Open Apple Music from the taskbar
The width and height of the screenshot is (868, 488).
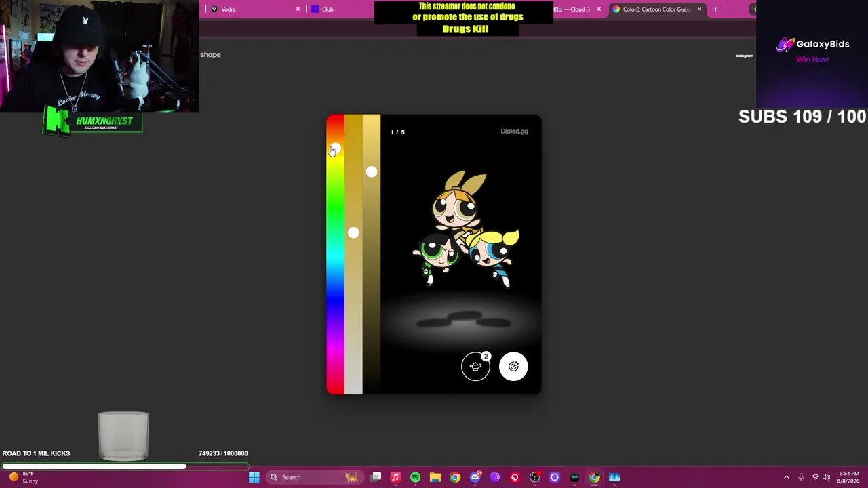395,477
